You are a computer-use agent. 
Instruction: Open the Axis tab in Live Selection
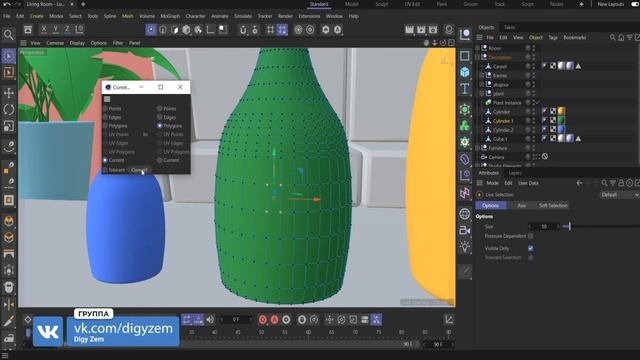tap(522, 205)
